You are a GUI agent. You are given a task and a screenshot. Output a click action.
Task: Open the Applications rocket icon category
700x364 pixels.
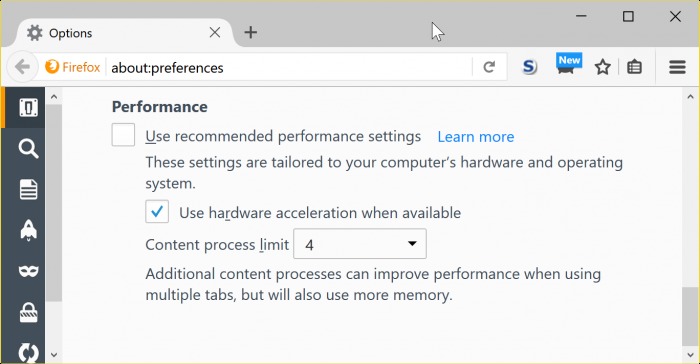tap(28, 230)
